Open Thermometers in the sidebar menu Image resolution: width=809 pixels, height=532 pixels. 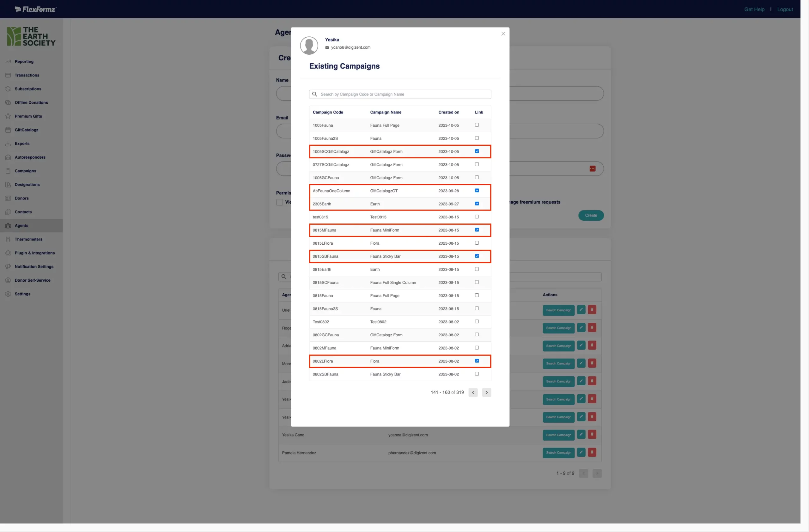coord(28,239)
